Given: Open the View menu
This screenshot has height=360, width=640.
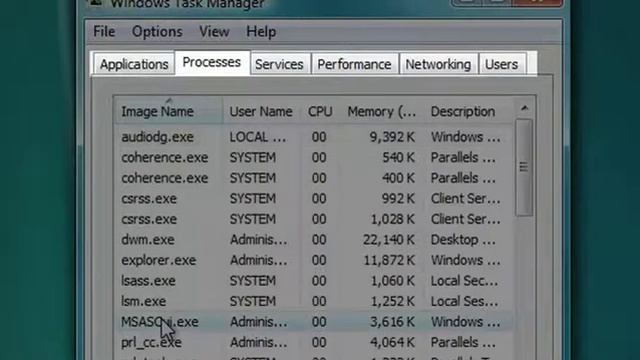Looking at the screenshot, I should point(214,31).
